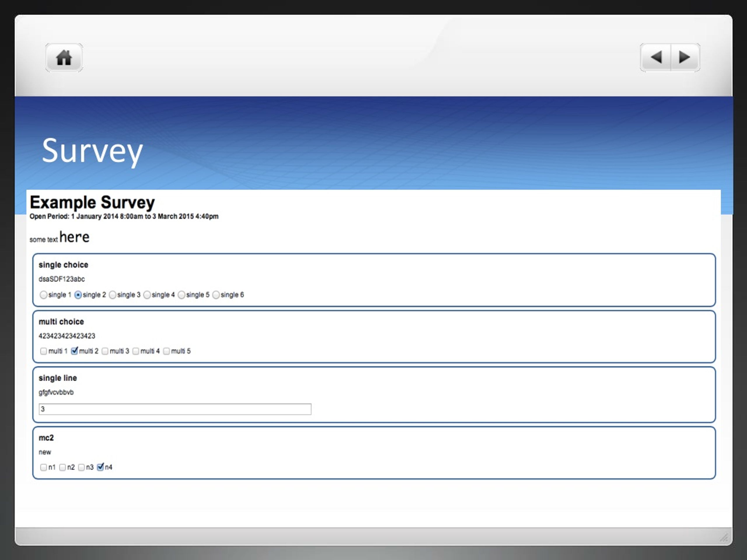Image resolution: width=747 pixels, height=560 pixels.
Task: Select the single 4 radio option
Action: 147,295
